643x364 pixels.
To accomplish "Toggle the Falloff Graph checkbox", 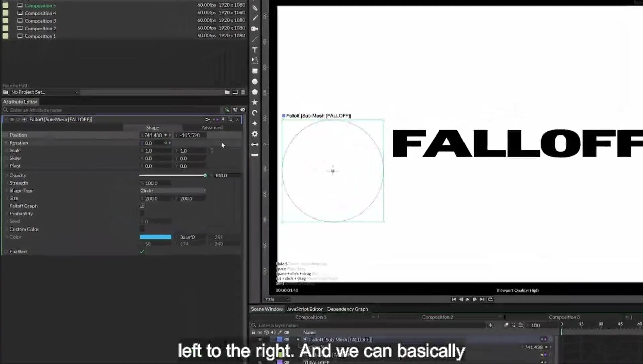I will (x=142, y=206).
